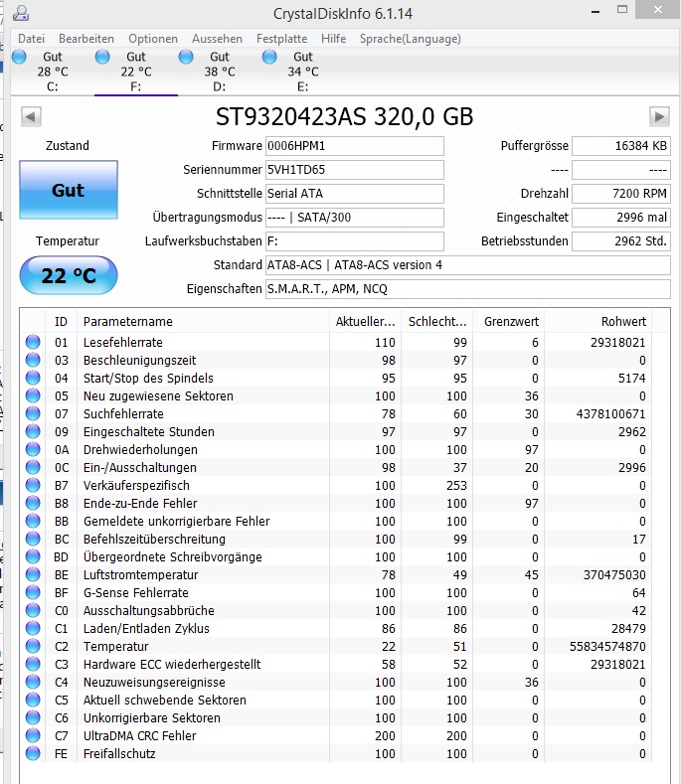681x784 pixels.
Task: Click the CrystalDiskInfo title bar app icon
Action: [21, 13]
